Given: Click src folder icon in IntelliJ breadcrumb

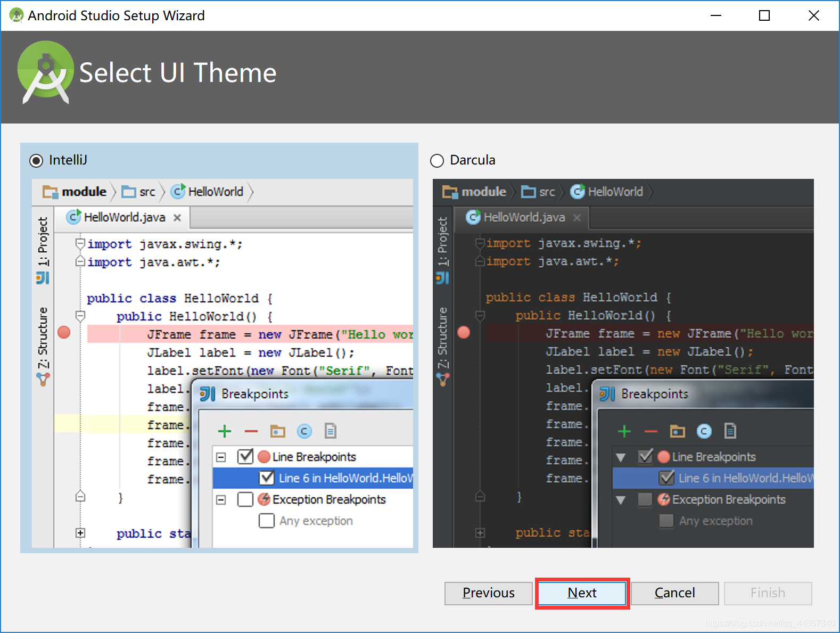Looking at the screenshot, I should pyautogui.click(x=129, y=192).
